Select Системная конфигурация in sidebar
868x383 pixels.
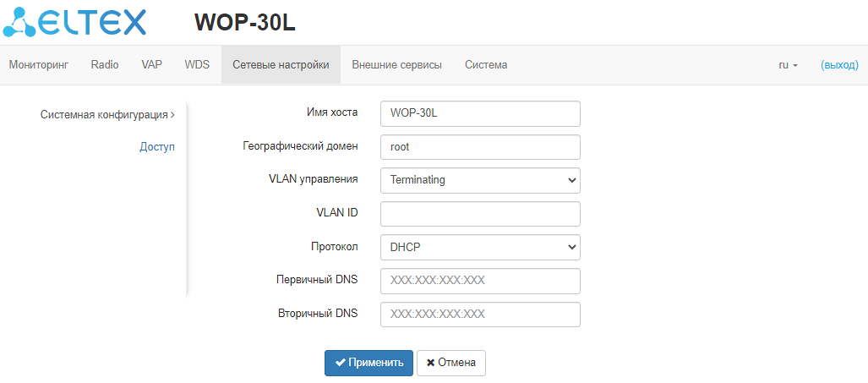click(107, 113)
